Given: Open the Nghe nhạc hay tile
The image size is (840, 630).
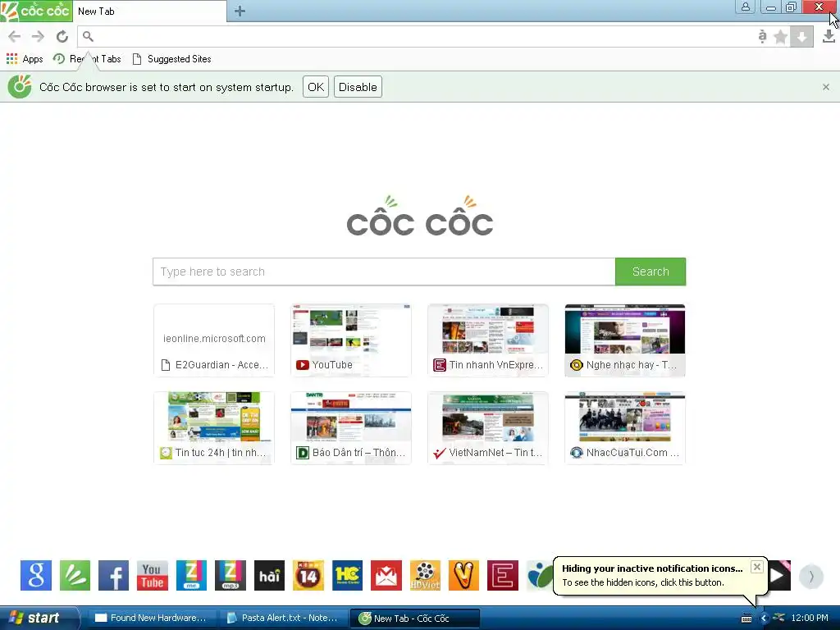Looking at the screenshot, I should 625,340.
